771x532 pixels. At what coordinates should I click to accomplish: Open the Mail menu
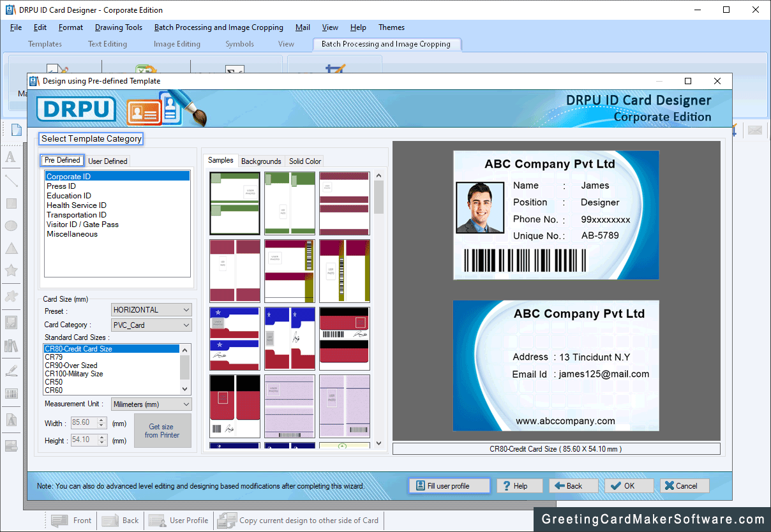pos(303,27)
